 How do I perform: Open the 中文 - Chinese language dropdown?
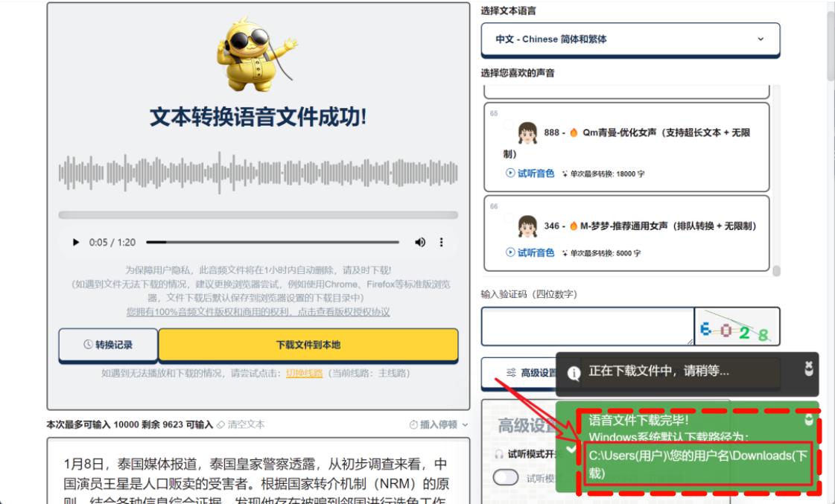pyautogui.click(x=630, y=39)
